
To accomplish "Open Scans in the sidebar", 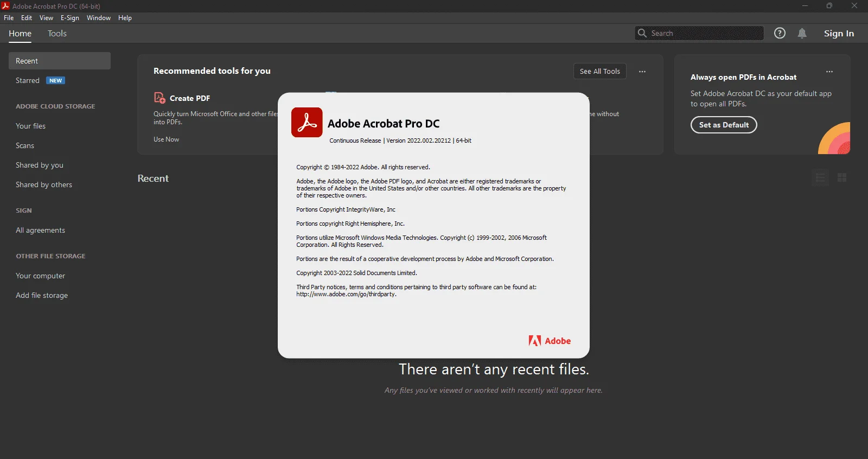I will tap(25, 145).
